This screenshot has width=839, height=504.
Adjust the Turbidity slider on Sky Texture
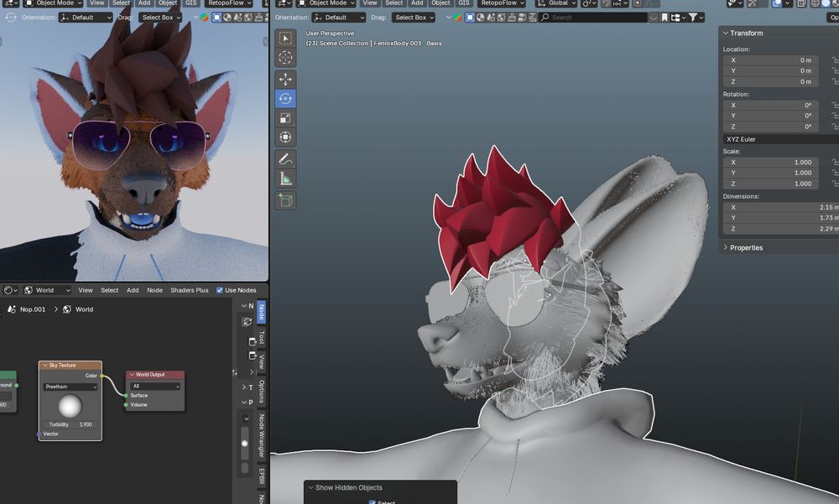[70, 424]
